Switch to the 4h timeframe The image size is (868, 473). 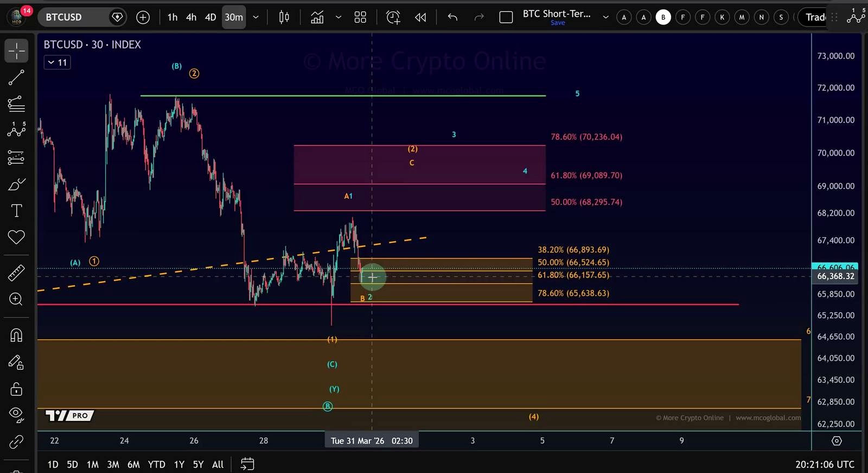[191, 17]
